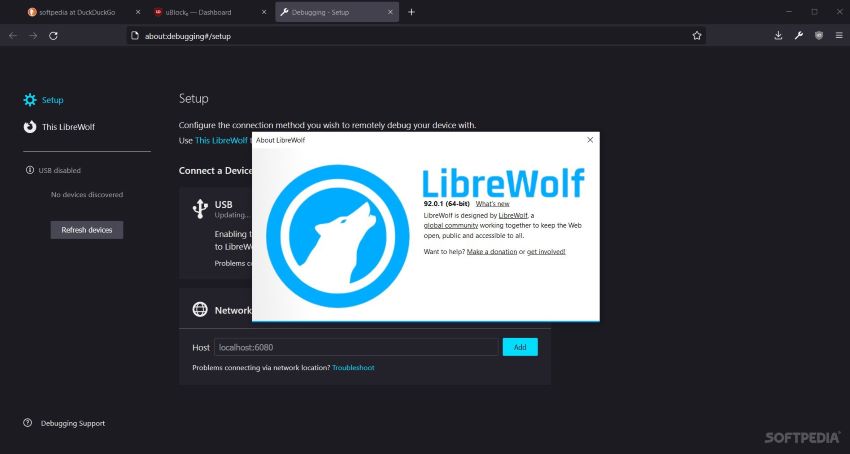Maximize the browser window

pyautogui.click(x=814, y=12)
